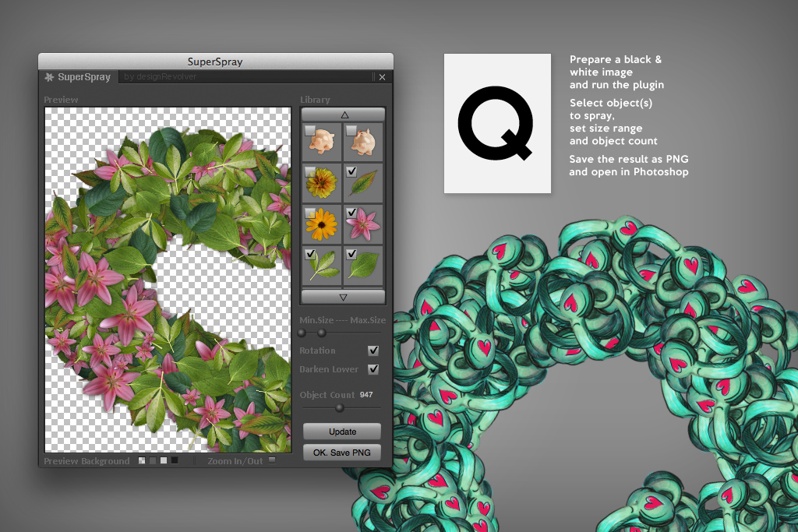Uncheck the Darken Lower option

click(x=373, y=369)
